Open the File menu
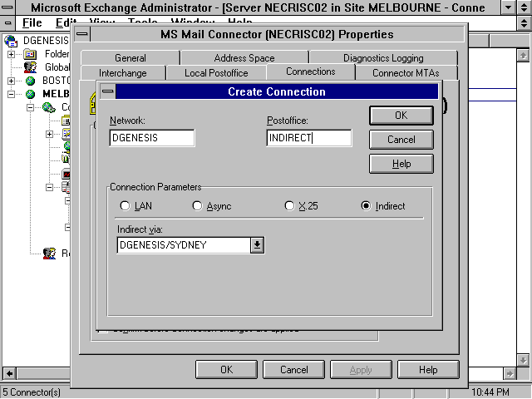Viewport: 532px width, 399px height. click(32, 22)
